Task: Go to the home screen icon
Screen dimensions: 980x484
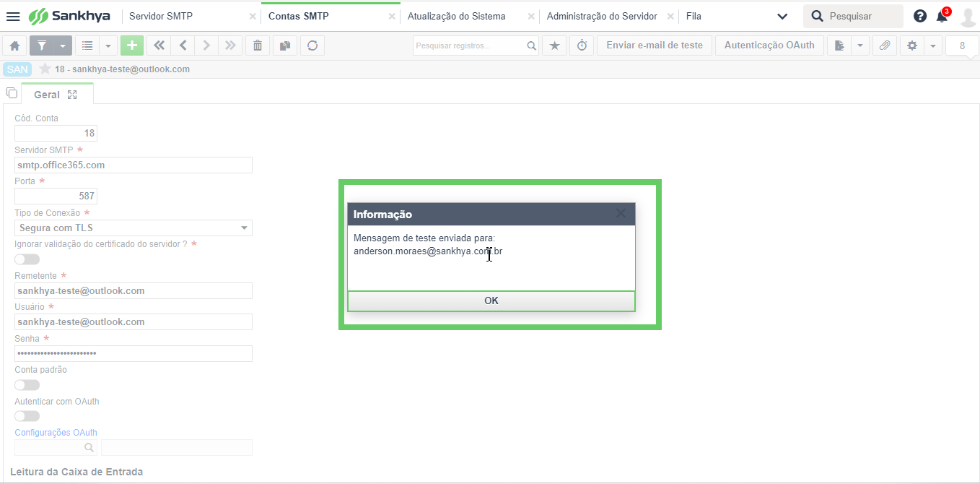Action: point(14,46)
